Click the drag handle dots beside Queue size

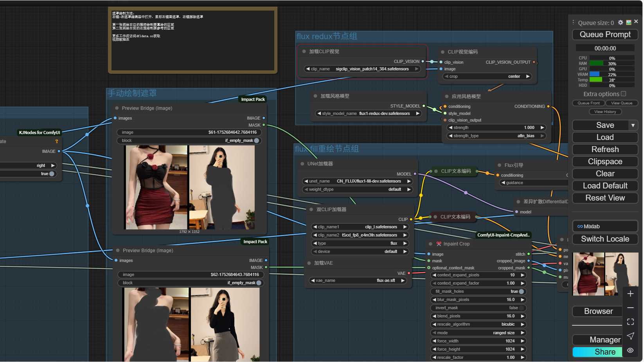click(574, 22)
